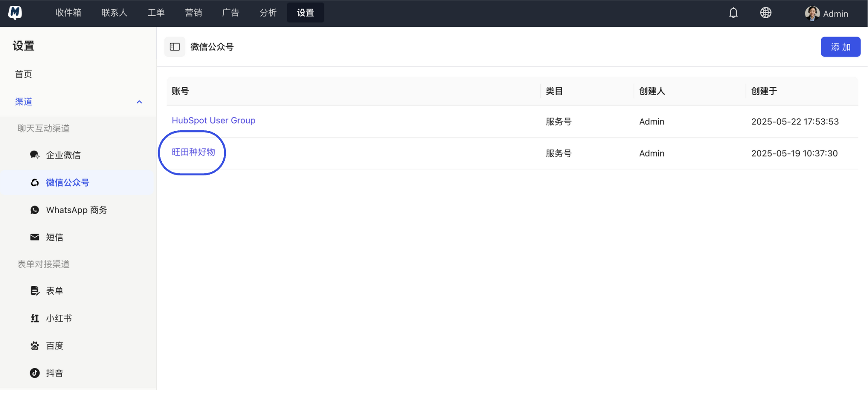Switch to the 收件箱 tab
Viewport: 868px width, 393px height.
(68, 12)
